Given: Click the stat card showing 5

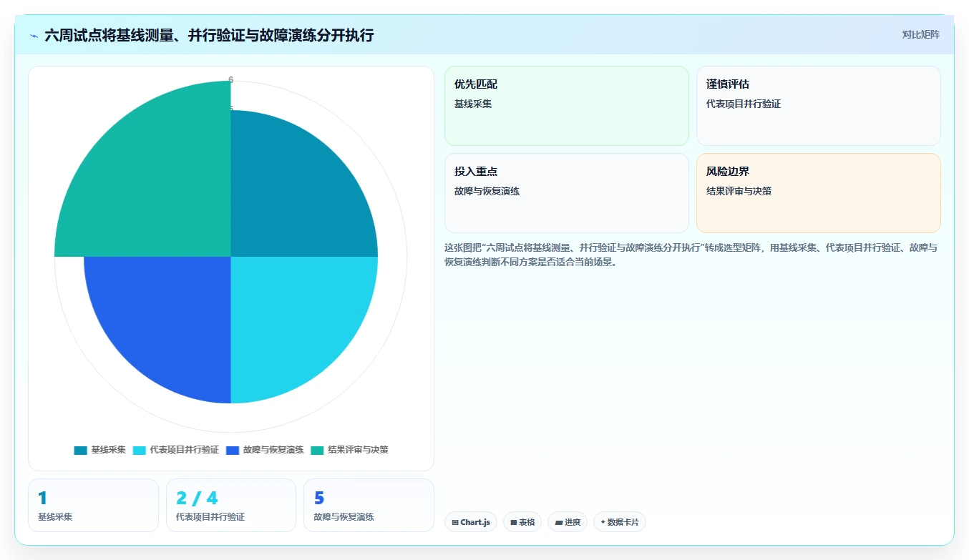Looking at the screenshot, I should point(369,506).
